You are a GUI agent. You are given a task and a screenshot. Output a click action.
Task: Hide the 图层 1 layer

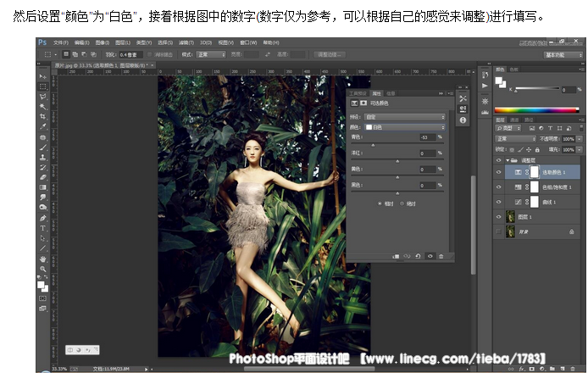pyautogui.click(x=498, y=217)
